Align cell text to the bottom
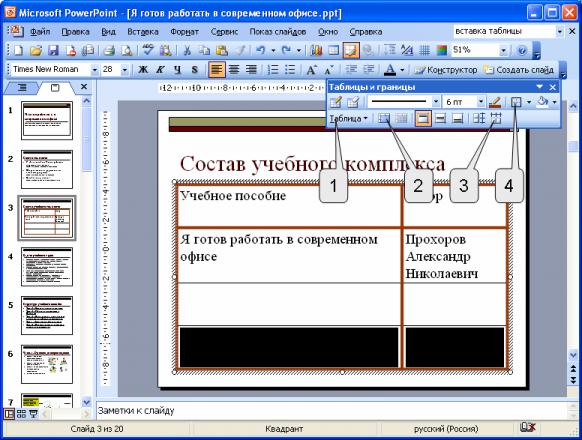The height and width of the screenshot is (440, 582). tap(458, 119)
